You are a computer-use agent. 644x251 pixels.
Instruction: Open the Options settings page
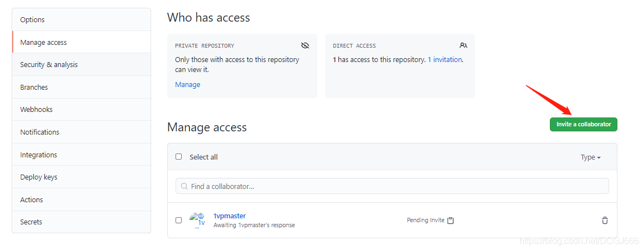(81, 19)
